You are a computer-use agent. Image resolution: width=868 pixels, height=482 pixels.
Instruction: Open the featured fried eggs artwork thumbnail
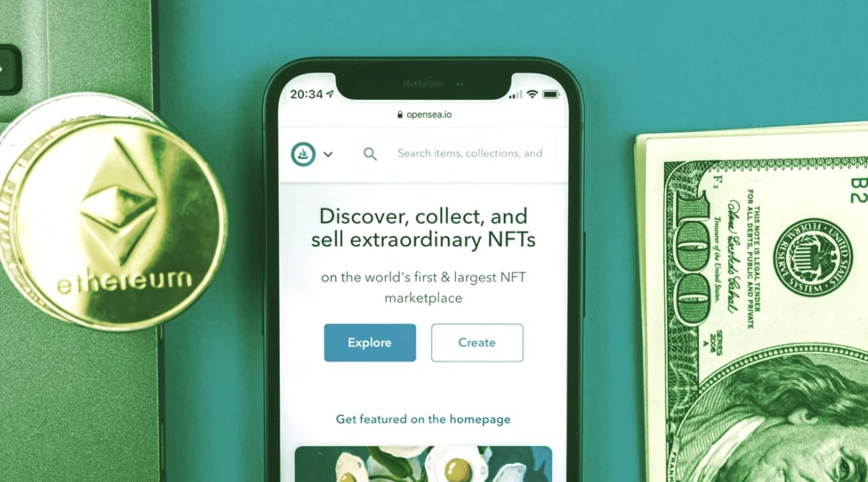point(424,463)
